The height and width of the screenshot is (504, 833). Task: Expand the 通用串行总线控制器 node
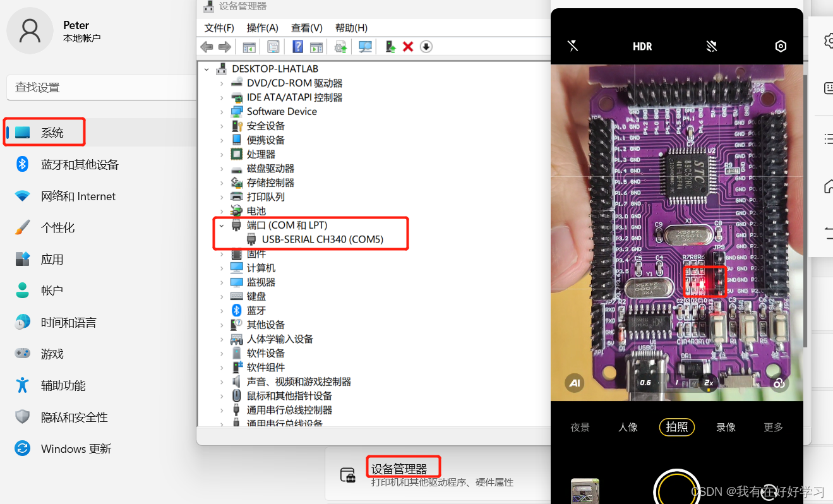[x=222, y=410]
